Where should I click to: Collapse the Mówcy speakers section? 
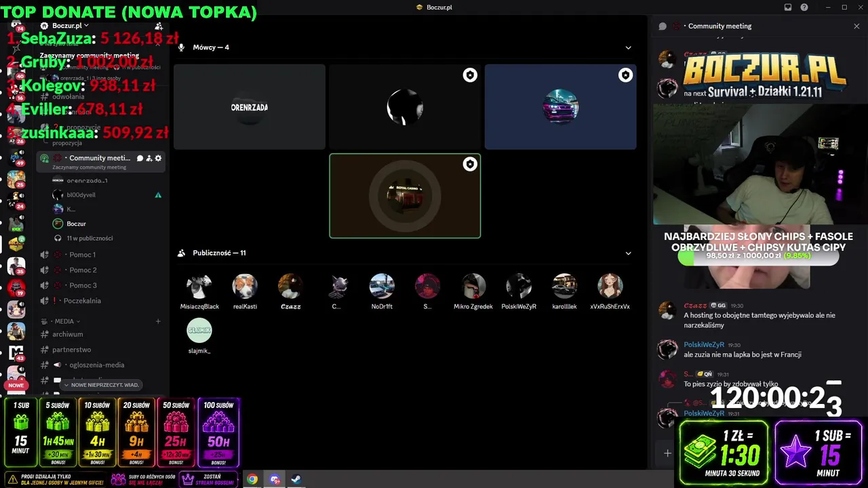(x=628, y=47)
